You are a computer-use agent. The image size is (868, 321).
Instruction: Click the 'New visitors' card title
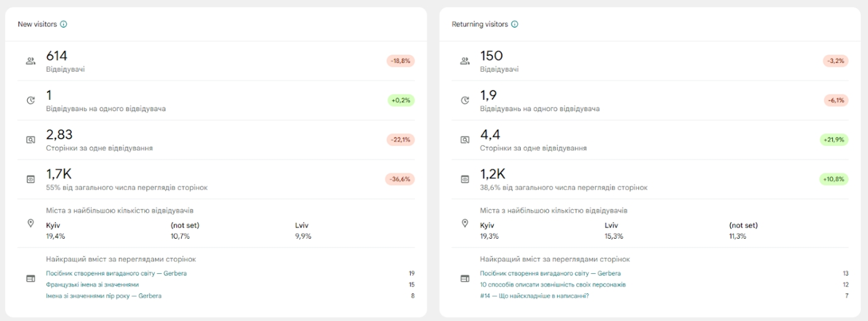[x=37, y=24]
